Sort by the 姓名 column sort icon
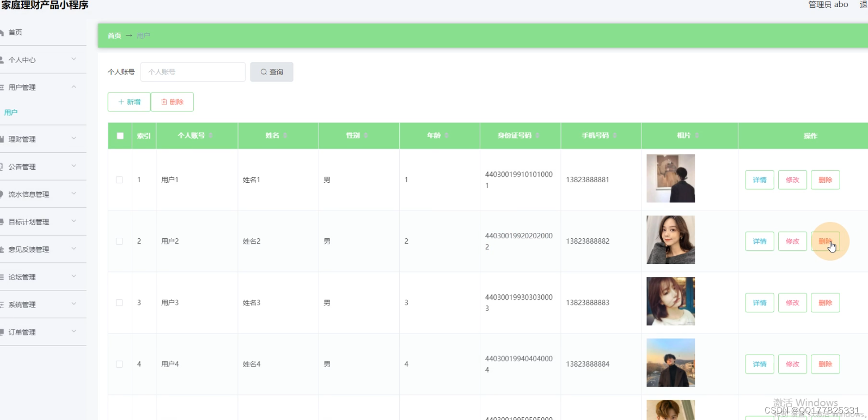This screenshot has height=420, width=868. (285, 135)
